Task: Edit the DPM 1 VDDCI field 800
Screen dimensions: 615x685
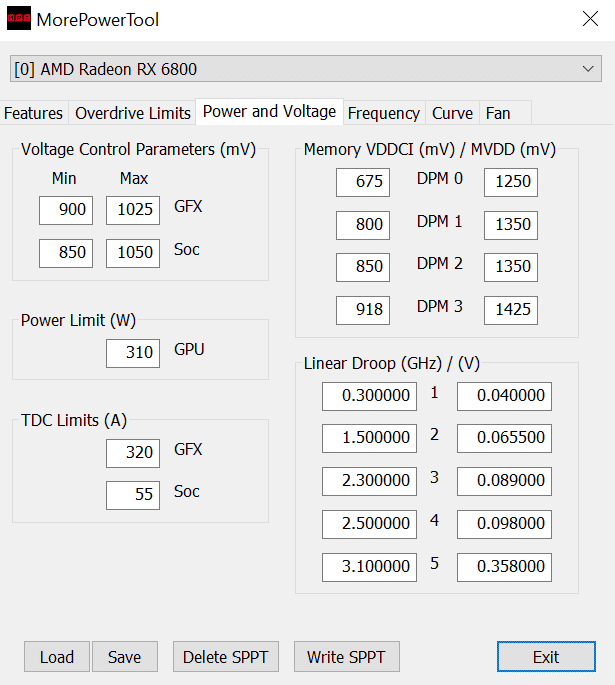Action: tap(363, 225)
